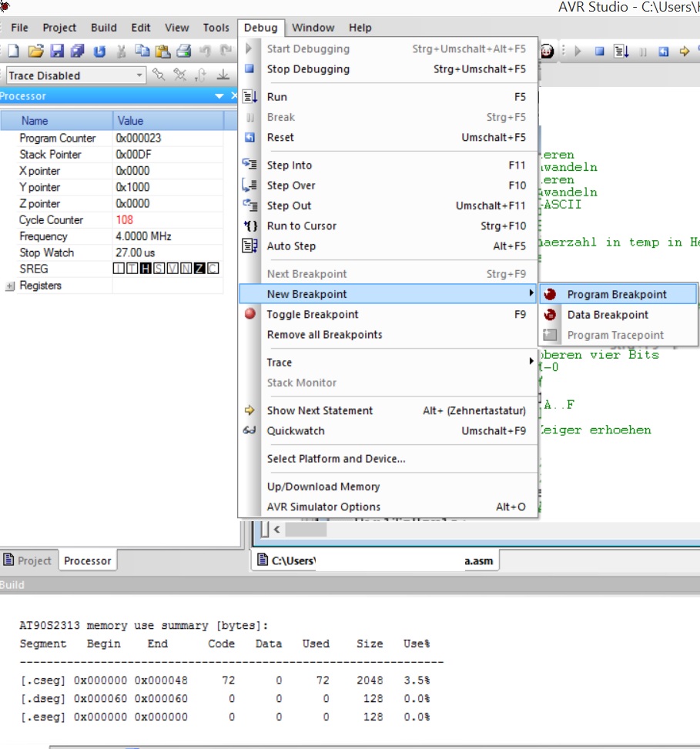
Task: Open the Project menu
Action: pyautogui.click(x=59, y=28)
